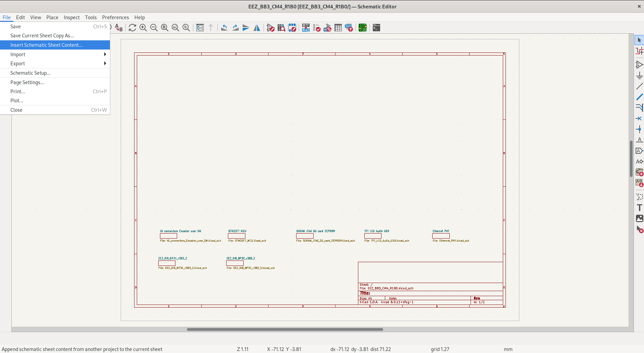The width and height of the screenshot is (644, 353).
Task: Click the Annotate schematic icon (R?? to R42)
Action: [306, 28]
